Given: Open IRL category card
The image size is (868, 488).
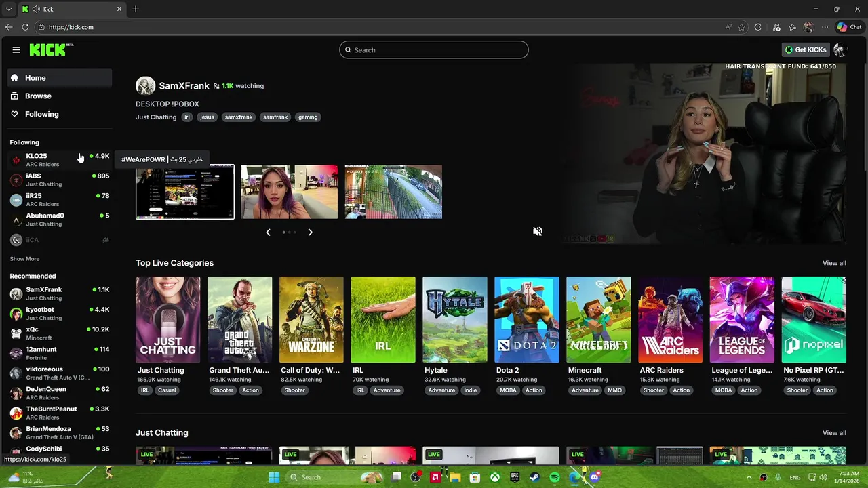Looking at the screenshot, I should (x=383, y=320).
